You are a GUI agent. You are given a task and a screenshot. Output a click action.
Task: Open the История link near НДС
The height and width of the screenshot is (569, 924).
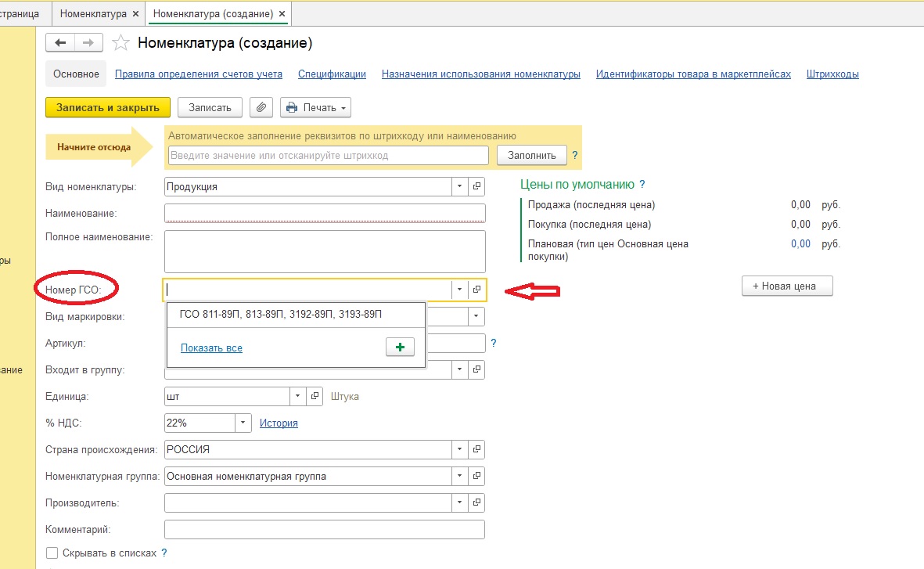click(x=279, y=423)
